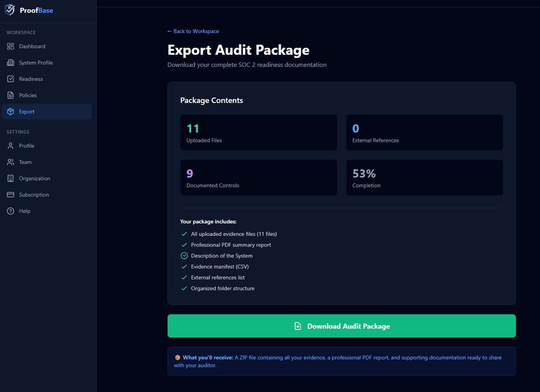Click the download icon inside the green button
Image resolution: width=540 pixels, height=392 pixels.
pos(298,326)
